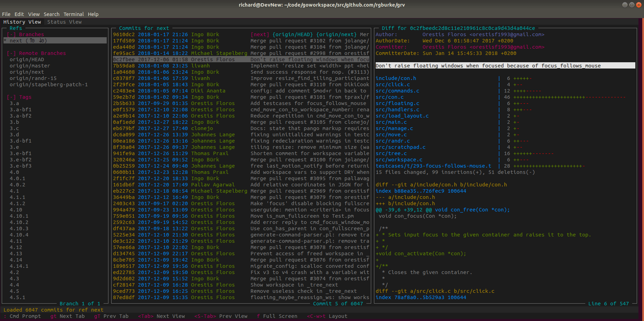Open the View menu

click(34, 14)
